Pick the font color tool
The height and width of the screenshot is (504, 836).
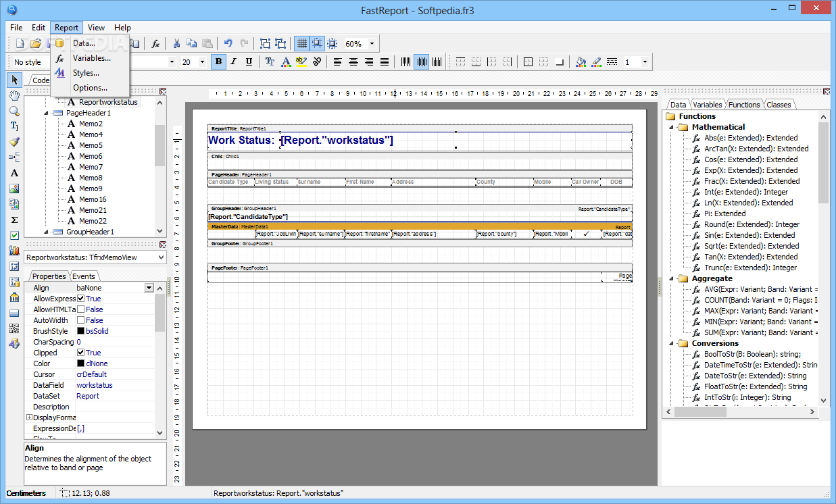pyautogui.click(x=286, y=62)
